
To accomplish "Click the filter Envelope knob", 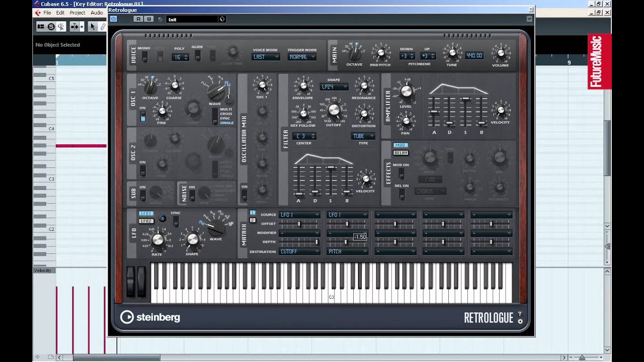I will click(x=303, y=85).
